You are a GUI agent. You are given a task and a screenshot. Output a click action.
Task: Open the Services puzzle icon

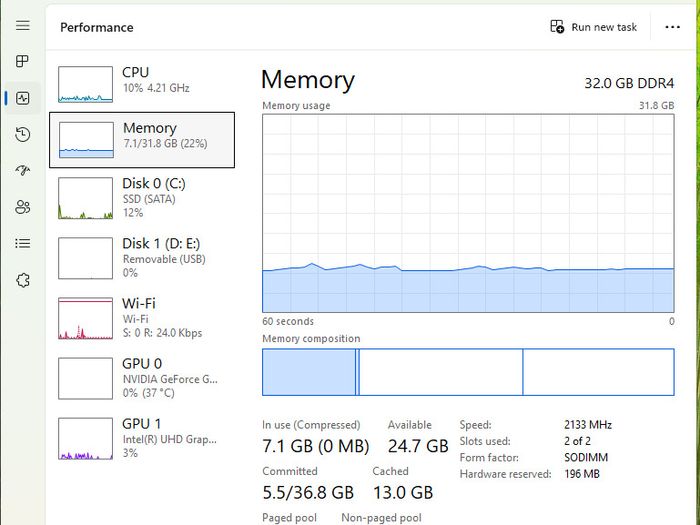pyautogui.click(x=23, y=280)
